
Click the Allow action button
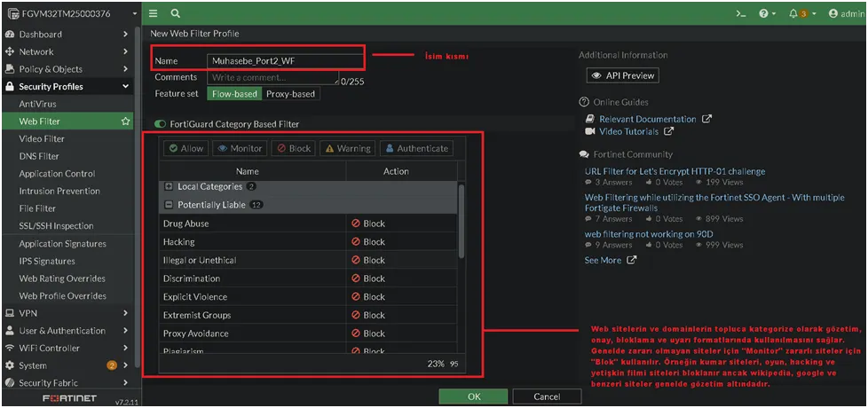click(x=186, y=148)
